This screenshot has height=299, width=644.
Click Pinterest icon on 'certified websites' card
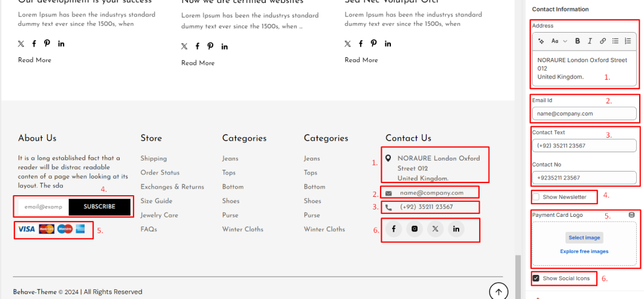(x=211, y=47)
